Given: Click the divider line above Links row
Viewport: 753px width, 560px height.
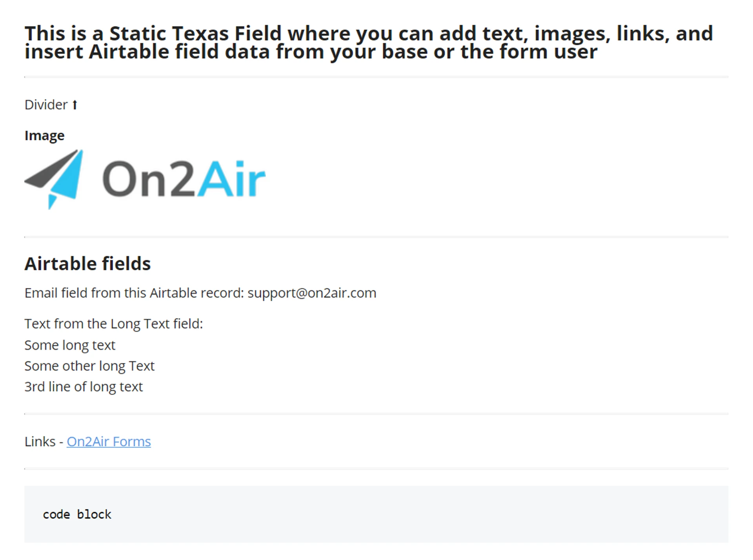Looking at the screenshot, I should tap(376, 414).
